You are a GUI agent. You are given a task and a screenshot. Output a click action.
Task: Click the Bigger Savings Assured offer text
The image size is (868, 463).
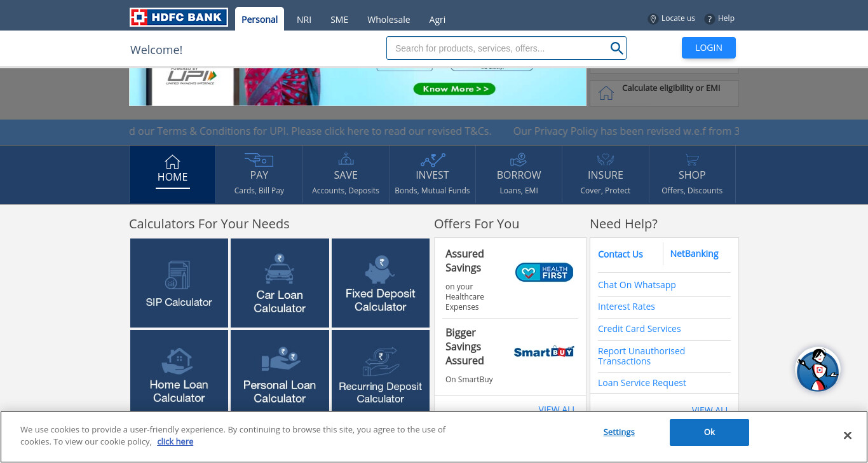pos(469,356)
